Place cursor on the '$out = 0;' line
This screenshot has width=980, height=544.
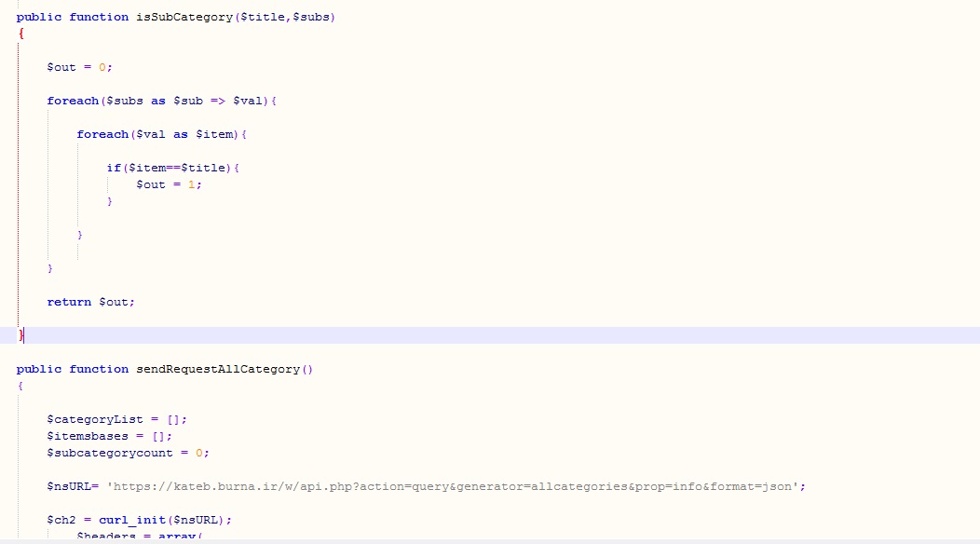[79, 67]
